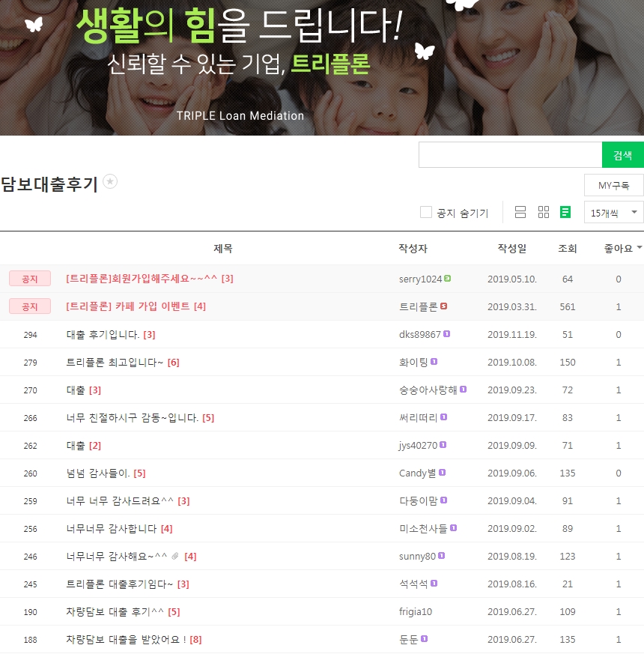The height and width of the screenshot is (660, 644).
Task: Click the first 공지 notice label
Action: pyautogui.click(x=30, y=279)
